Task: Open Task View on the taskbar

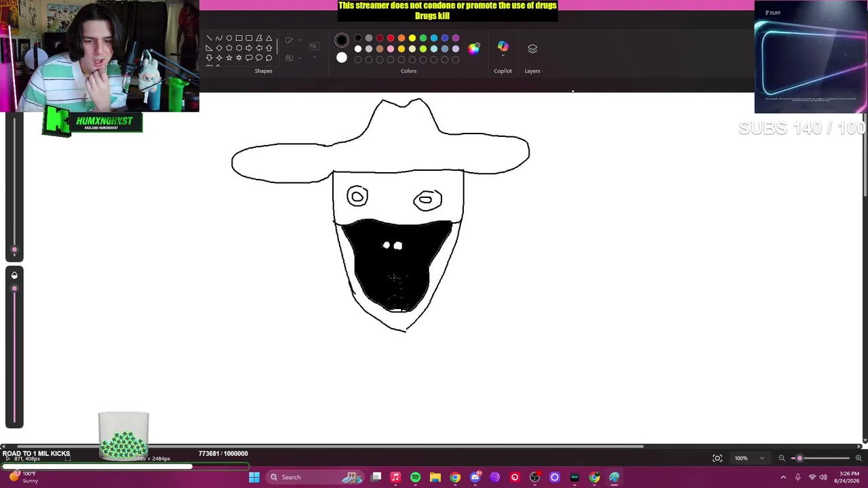Action: coord(376,477)
